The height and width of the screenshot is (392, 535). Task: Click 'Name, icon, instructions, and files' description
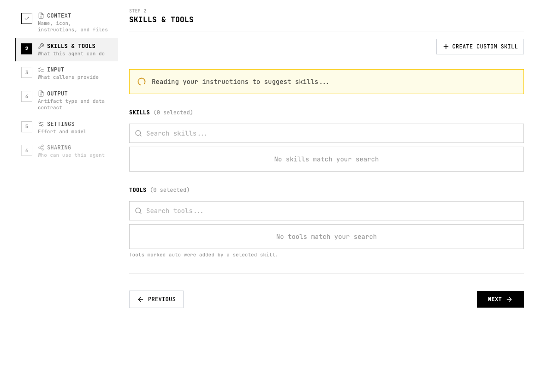coord(73,26)
